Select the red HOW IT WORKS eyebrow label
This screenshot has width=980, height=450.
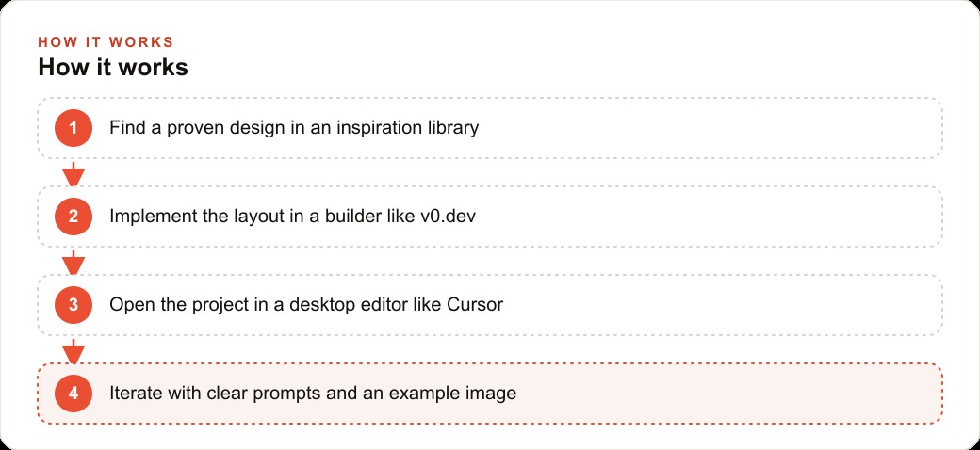pyautogui.click(x=106, y=42)
